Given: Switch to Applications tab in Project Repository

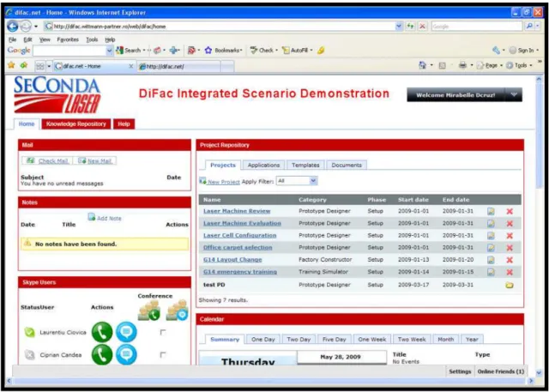Looking at the screenshot, I should (x=263, y=166).
